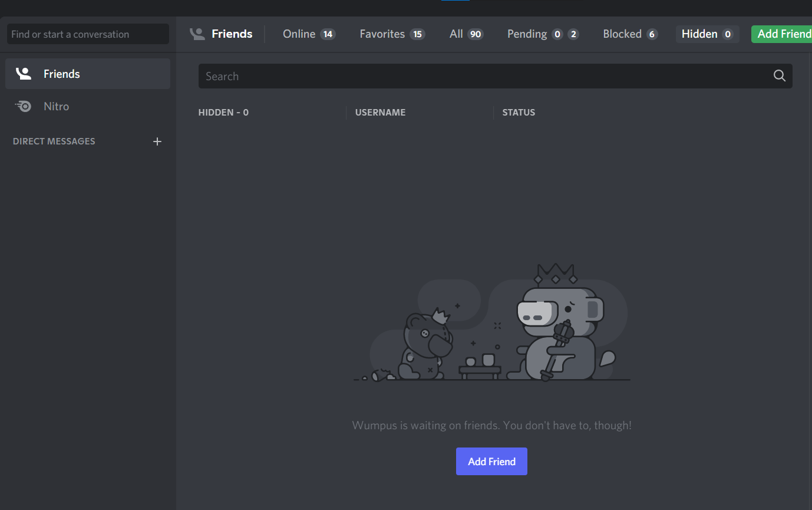Click the Favorites badge showing 15
812x510 pixels.
[417, 34]
